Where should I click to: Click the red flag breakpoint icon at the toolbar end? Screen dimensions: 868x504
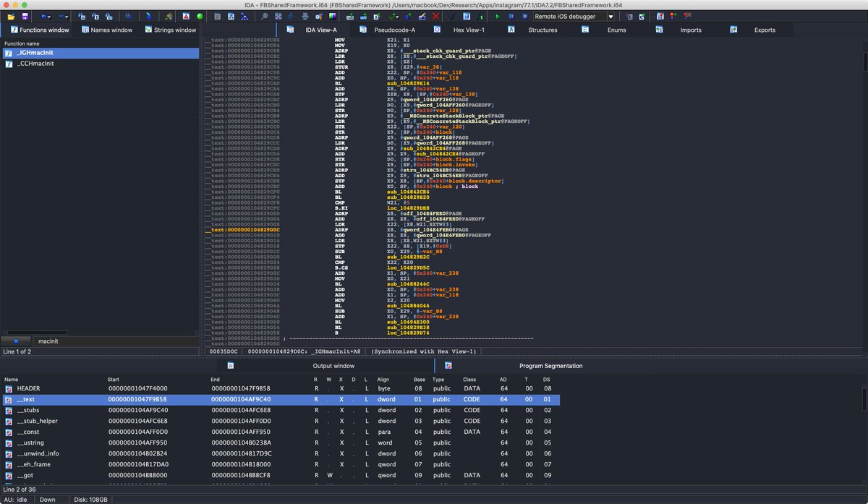tap(686, 16)
